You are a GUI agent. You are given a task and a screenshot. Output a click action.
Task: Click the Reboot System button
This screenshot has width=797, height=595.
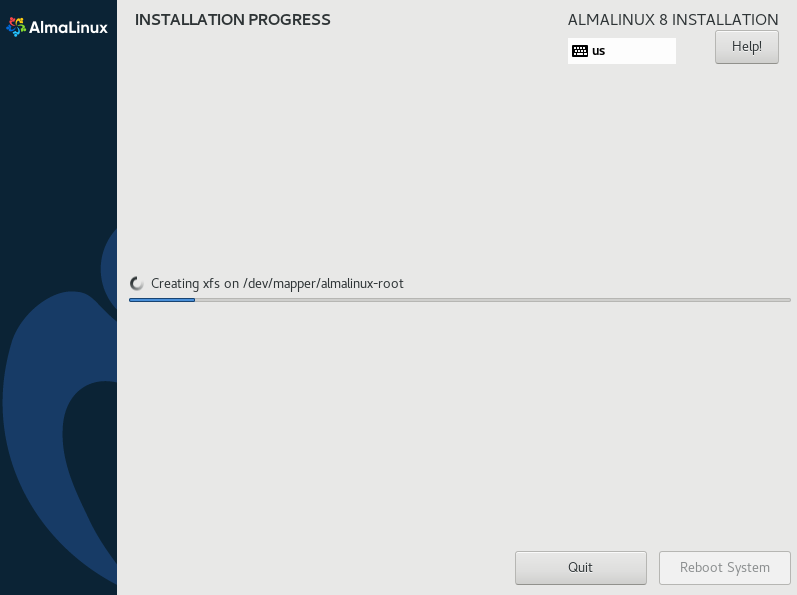tap(725, 568)
